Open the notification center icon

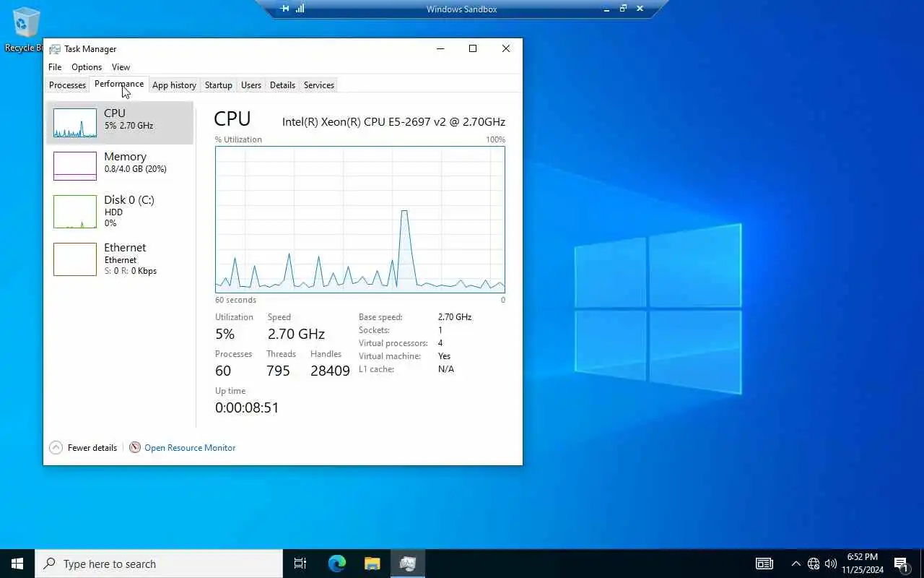901,564
